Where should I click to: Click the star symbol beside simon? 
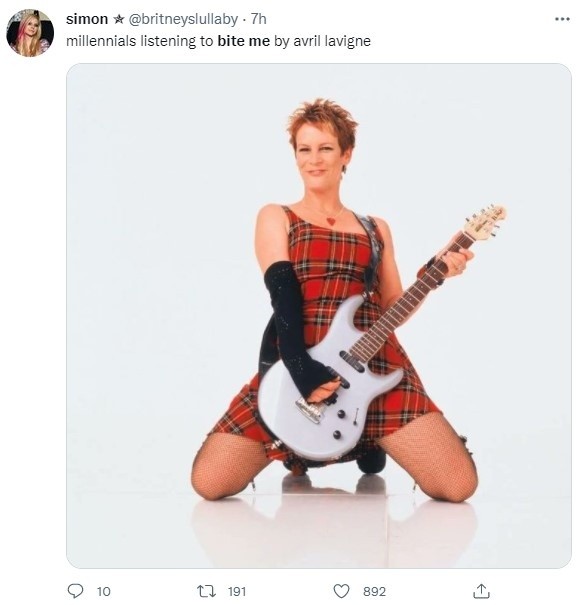click(x=118, y=19)
